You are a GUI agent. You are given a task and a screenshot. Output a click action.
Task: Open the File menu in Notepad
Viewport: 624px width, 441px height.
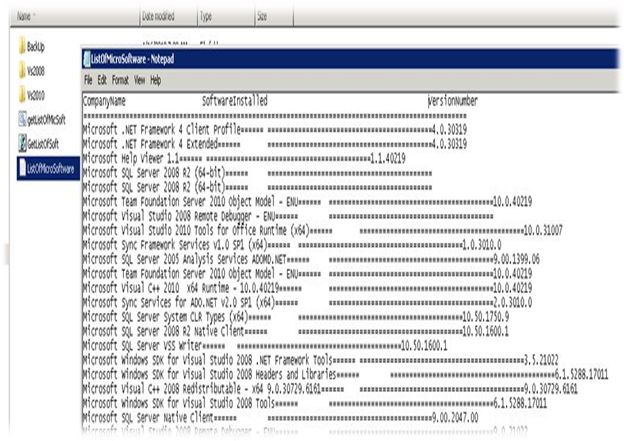tap(88, 80)
